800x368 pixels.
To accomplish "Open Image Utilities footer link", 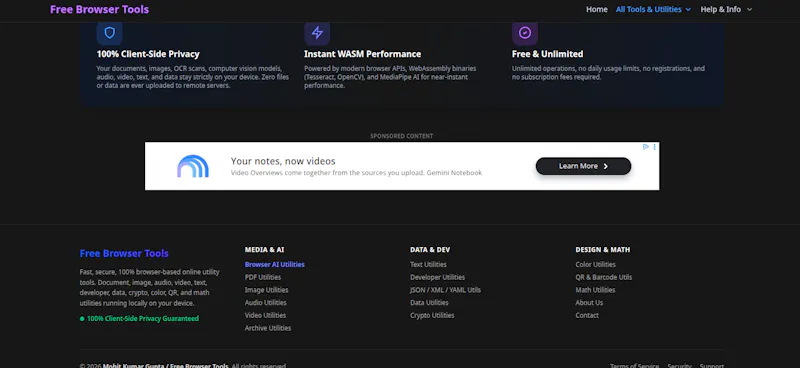I will (266, 290).
